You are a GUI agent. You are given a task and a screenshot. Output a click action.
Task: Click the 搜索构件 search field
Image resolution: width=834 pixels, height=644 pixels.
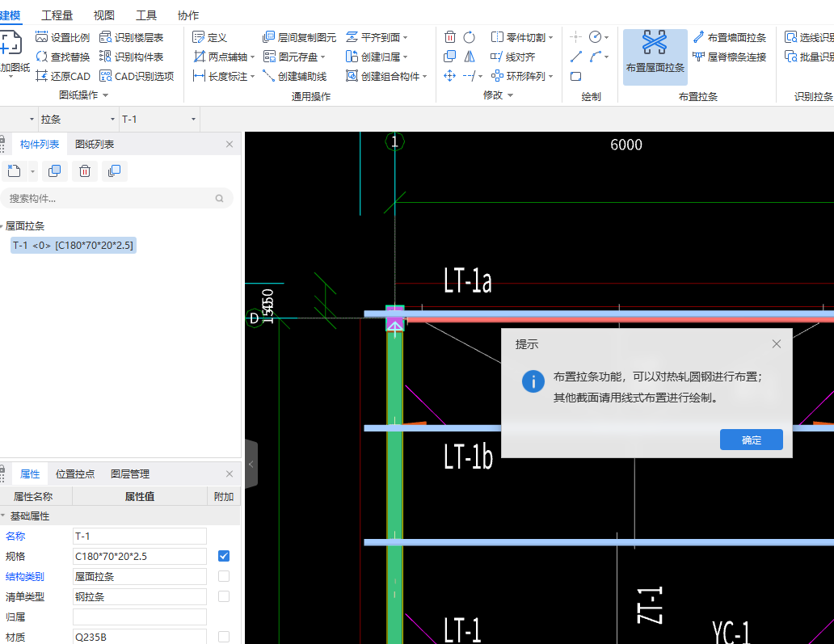point(116,198)
